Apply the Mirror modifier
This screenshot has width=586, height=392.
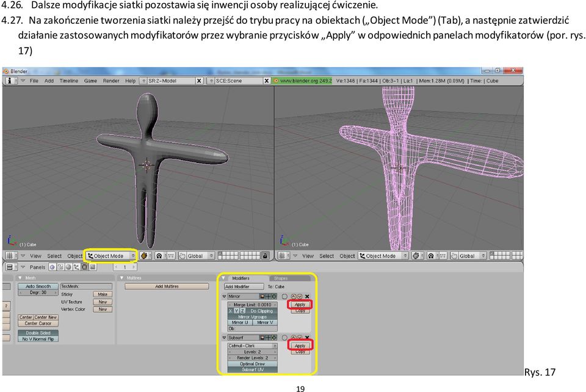(x=300, y=305)
